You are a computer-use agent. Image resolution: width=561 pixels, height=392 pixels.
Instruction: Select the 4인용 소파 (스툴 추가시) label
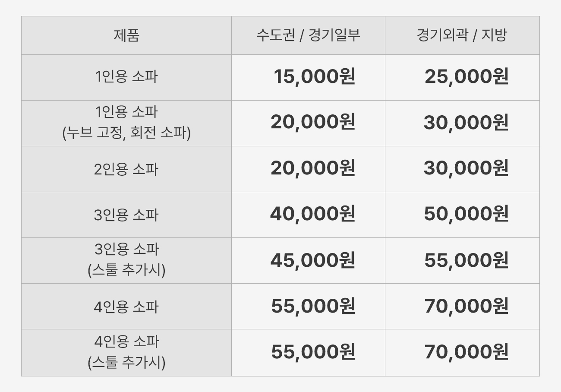[126, 352]
